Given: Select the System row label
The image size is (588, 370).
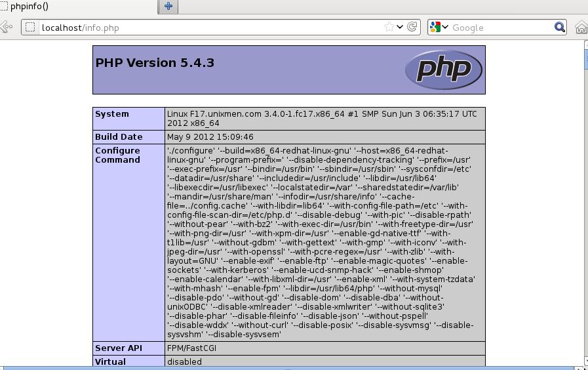Looking at the screenshot, I should coord(128,119).
